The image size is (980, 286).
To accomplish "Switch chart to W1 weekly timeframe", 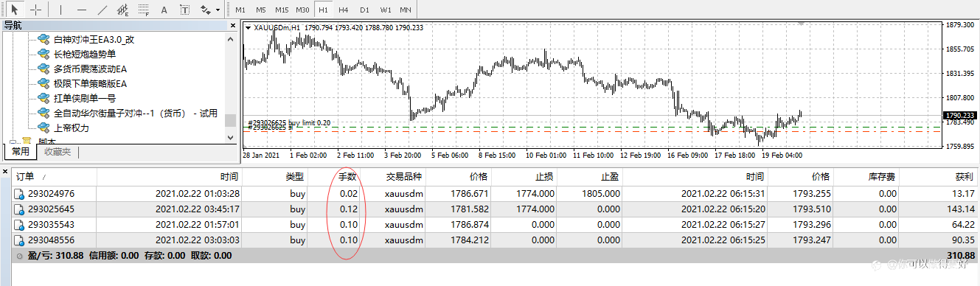I will point(386,10).
